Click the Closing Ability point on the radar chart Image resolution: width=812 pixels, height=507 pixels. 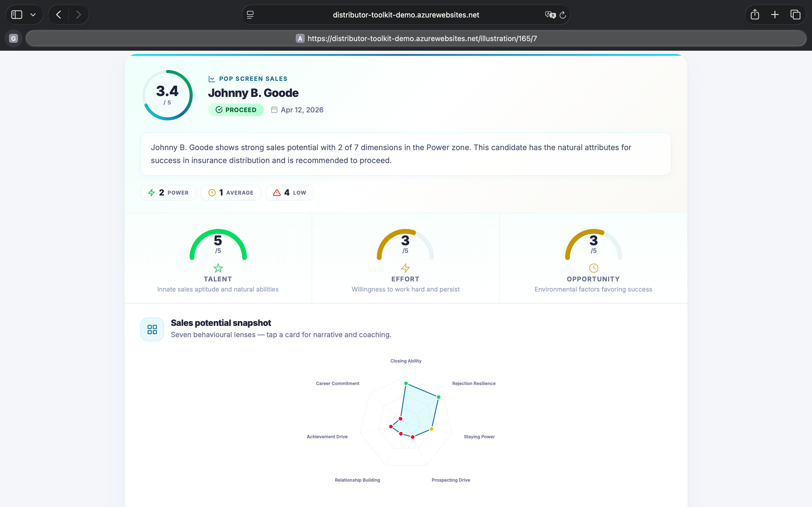[406, 383]
